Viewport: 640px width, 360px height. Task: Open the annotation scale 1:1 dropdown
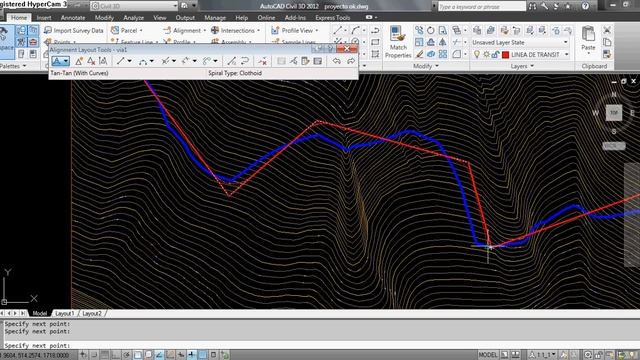tap(543, 355)
